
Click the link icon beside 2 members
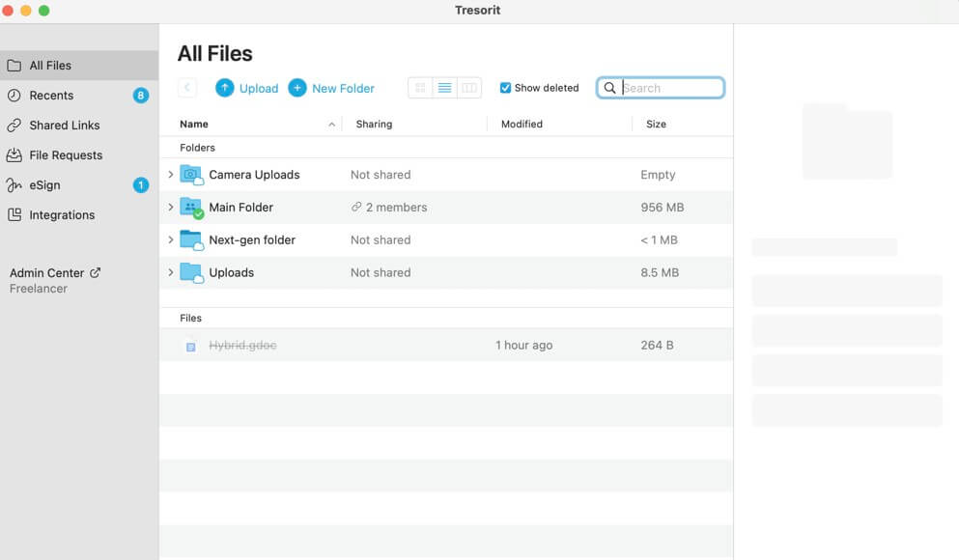point(356,208)
